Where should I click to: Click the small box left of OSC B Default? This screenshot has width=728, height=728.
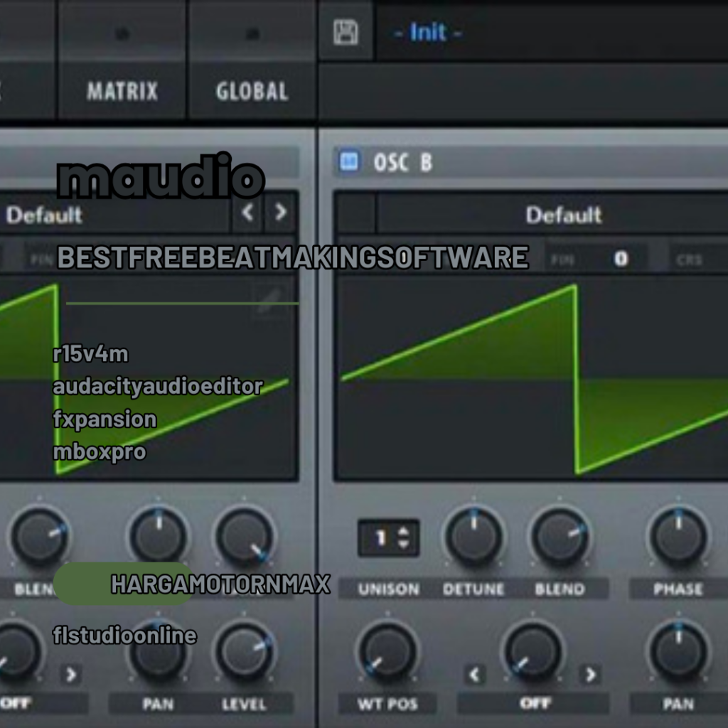(356, 213)
